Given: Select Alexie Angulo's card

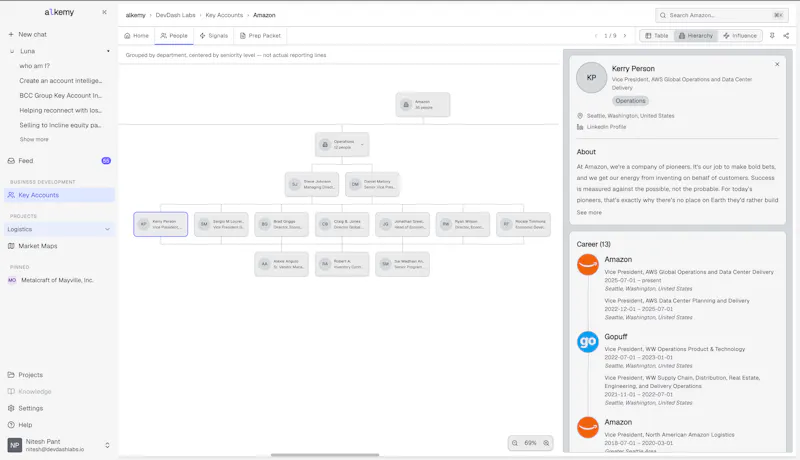Looking at the screenshot, I should (x=282, y=264).
